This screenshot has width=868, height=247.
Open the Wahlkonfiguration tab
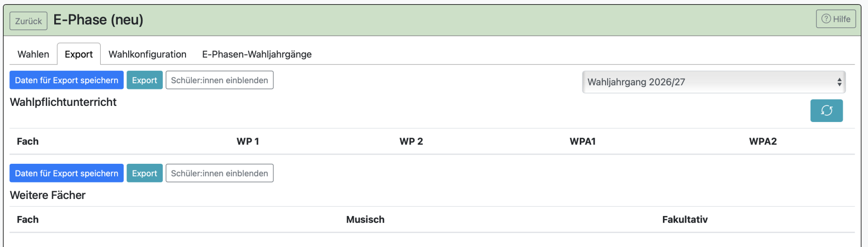147,54
